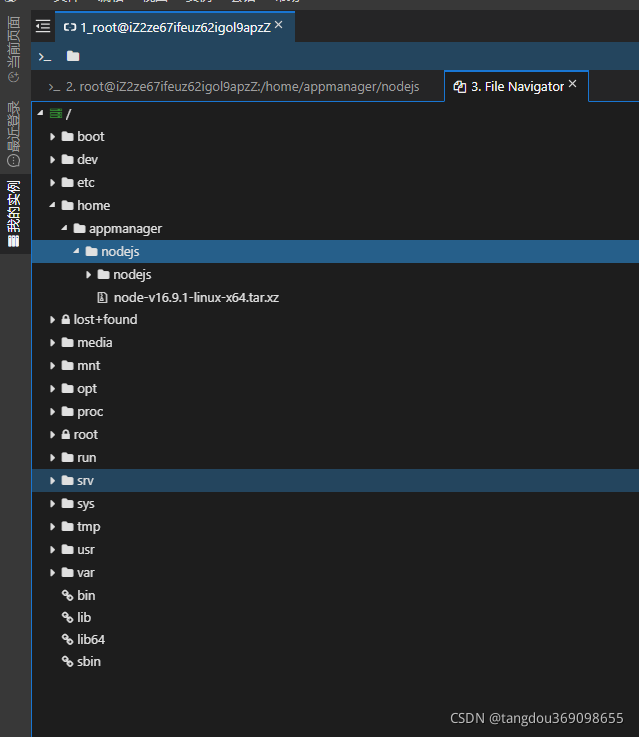Expand the inner nodejs subfolder arrow
This screenshot has width=639, height=737.
pyautogui.click(x=88, y=274)
